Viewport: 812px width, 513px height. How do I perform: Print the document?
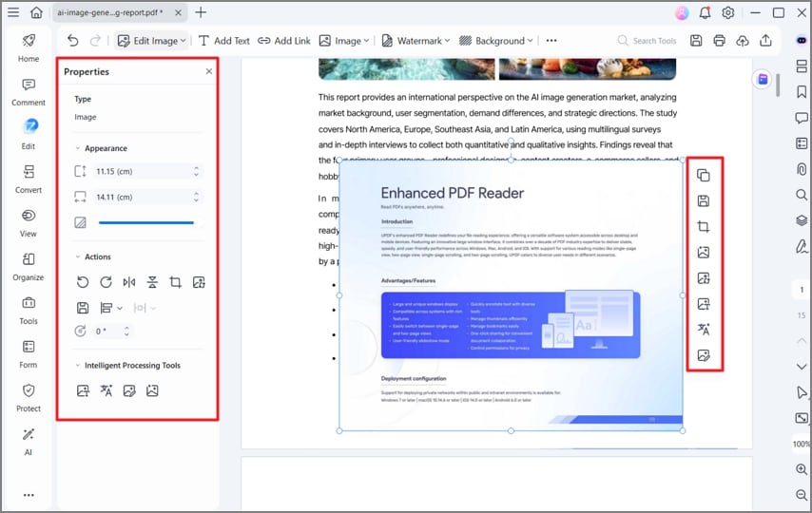(x=720, y=41)
